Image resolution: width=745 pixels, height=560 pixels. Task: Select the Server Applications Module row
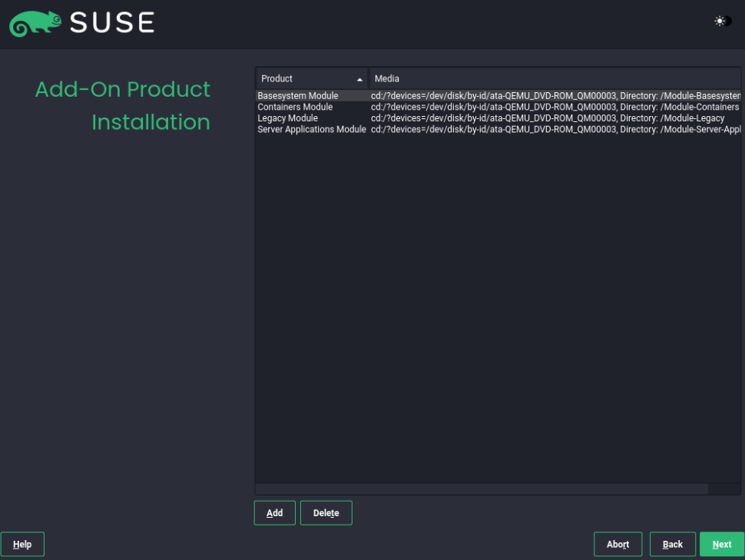pyautogui.click(x=498, y=129)
